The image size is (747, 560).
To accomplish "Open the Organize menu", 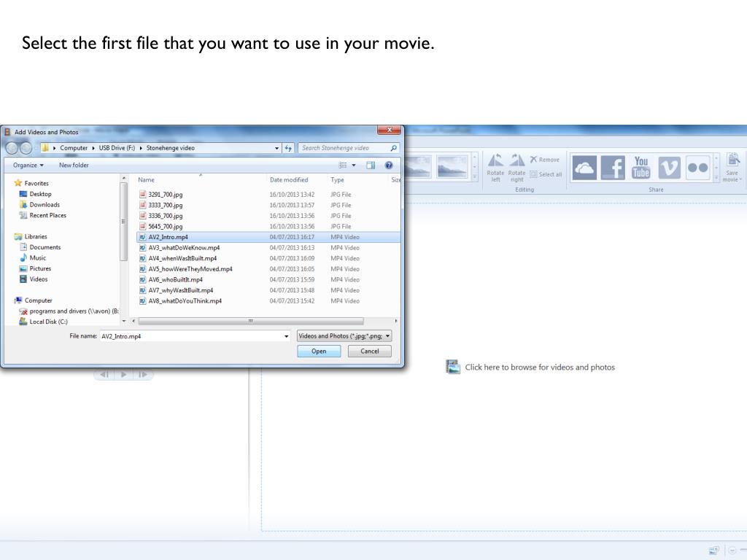I will 28,166.
